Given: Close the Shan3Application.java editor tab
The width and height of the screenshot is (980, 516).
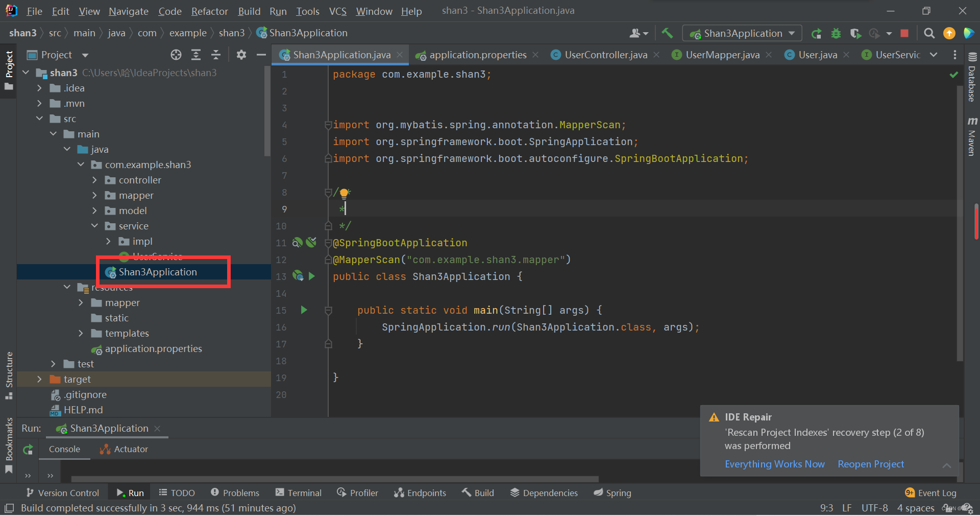Looking at the screenshot, I should click(400, 55).
